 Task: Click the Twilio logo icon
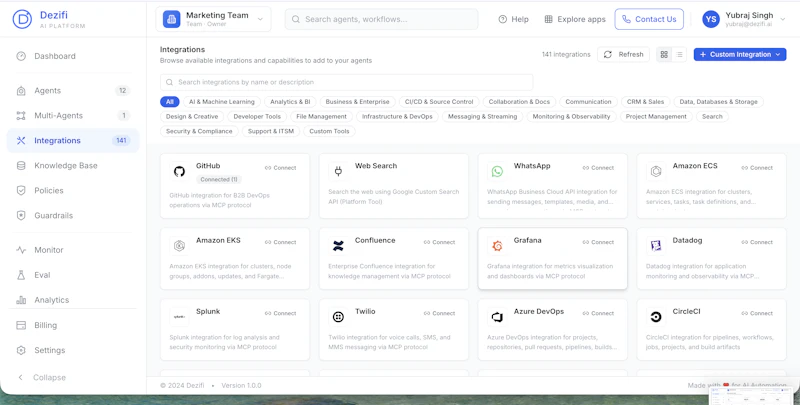tap(338, 317)
